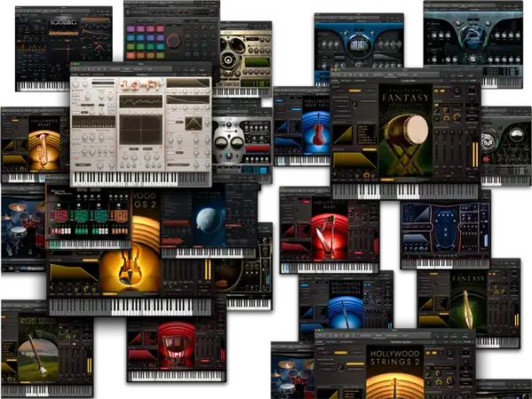Click the Lo-Fi logo in the beige synth window

pyautogui.click(x=141, y=85)
